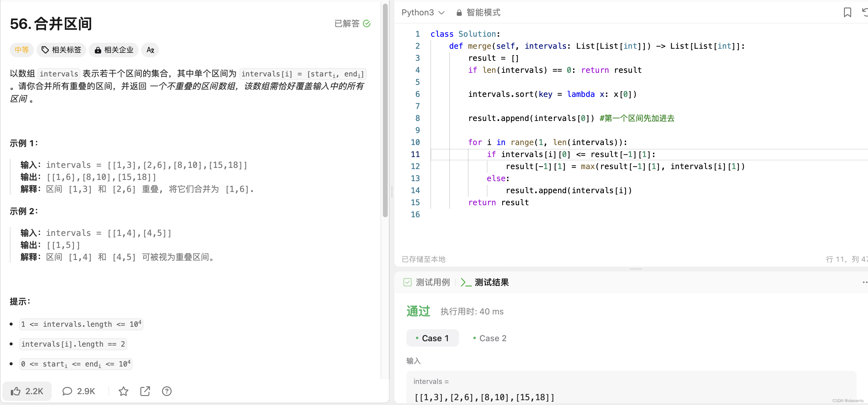Screen dimensions: 868x405
Task: Click line number 11 in the gutter
Action: click(x=415, y=154)
